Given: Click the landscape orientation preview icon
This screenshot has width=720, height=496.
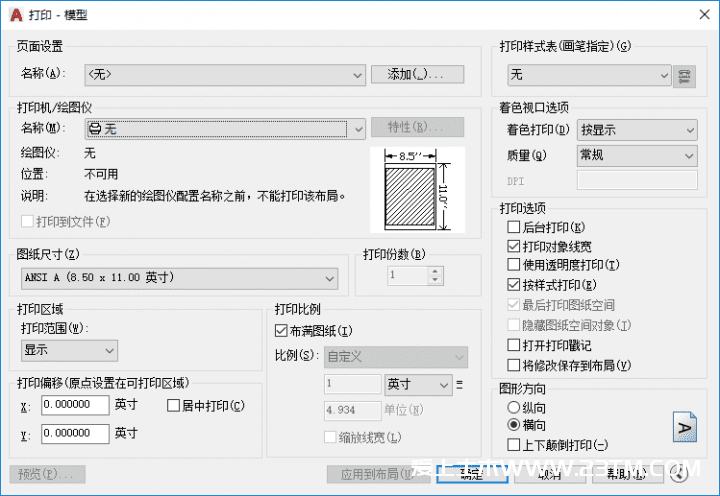Looking at the screenshot, I should point(685,427).
